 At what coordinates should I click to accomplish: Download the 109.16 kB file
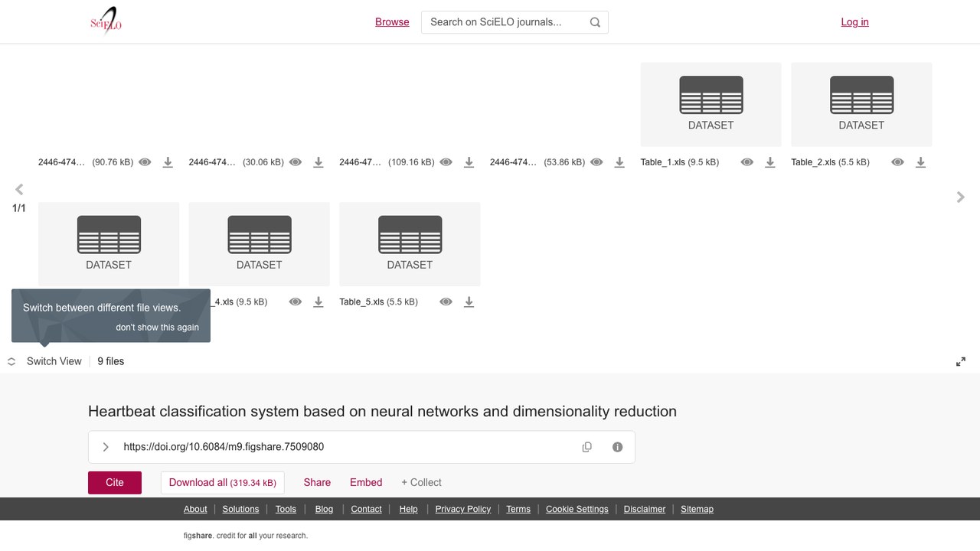[469, 162]
